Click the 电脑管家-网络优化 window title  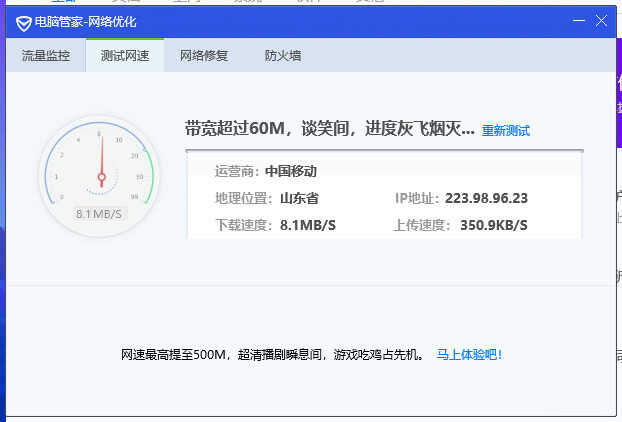[x=85, y=22]
